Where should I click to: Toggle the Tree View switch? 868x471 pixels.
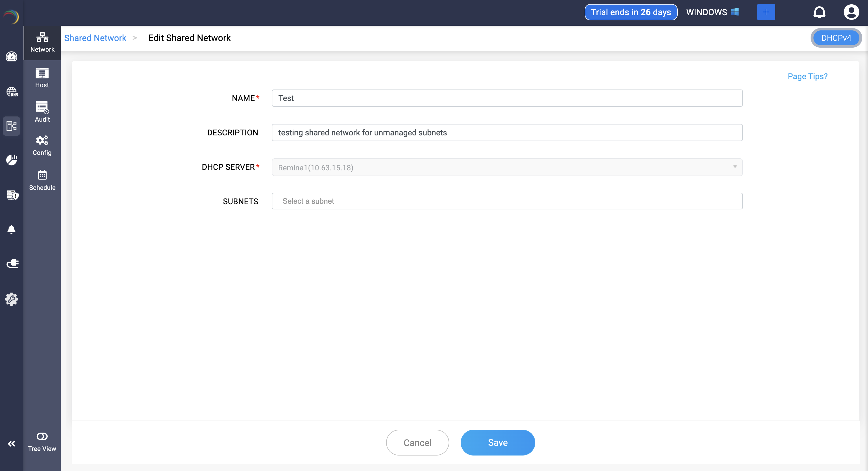pyautogui.click(x=42, y=436)
